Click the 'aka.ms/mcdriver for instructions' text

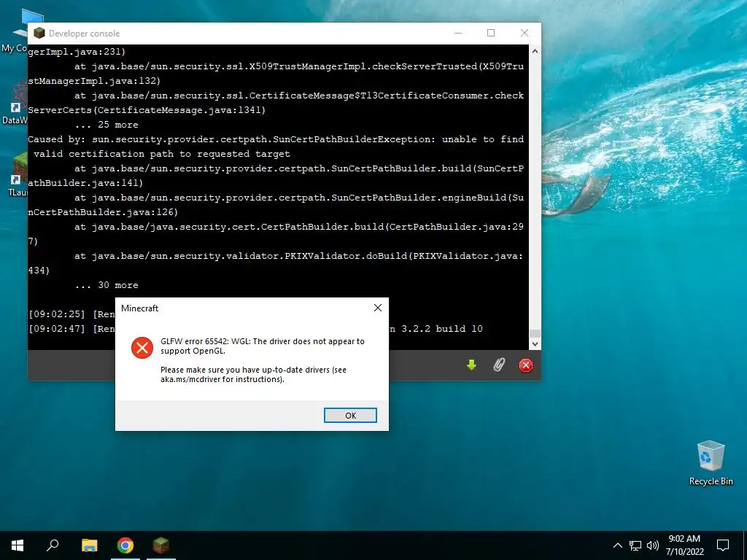pyautogui.click(x=222, y=379)
